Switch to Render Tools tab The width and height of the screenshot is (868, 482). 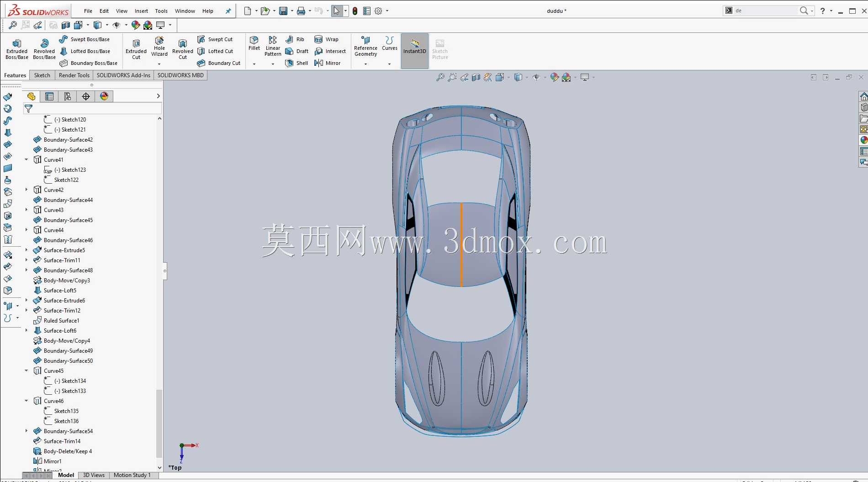point(74,75)
